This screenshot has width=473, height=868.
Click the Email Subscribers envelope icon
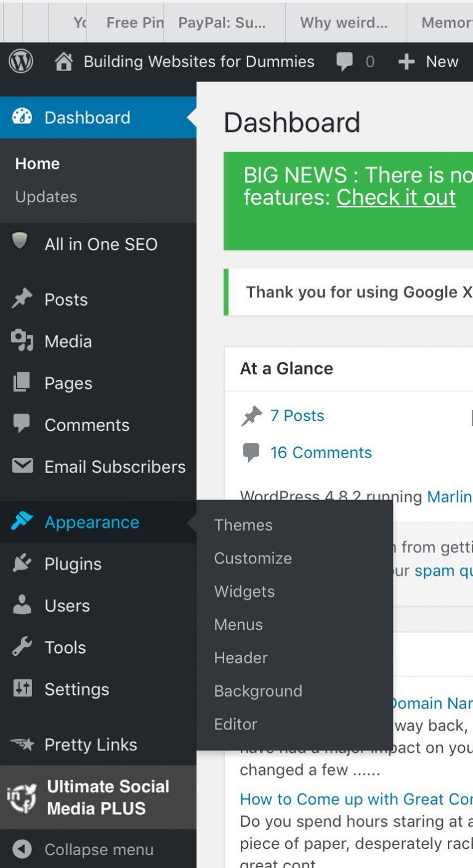[x=22, y=466]
